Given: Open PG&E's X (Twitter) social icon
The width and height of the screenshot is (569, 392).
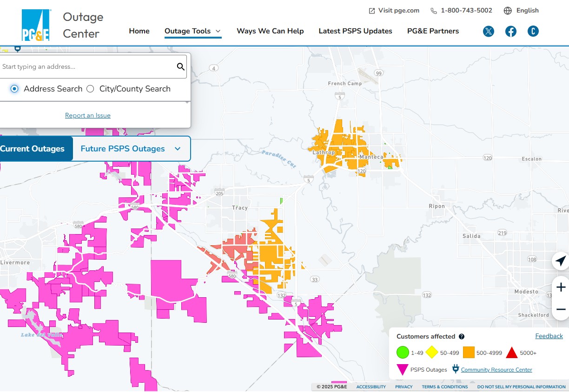Looking at the screenshot, I should point(489,32).
